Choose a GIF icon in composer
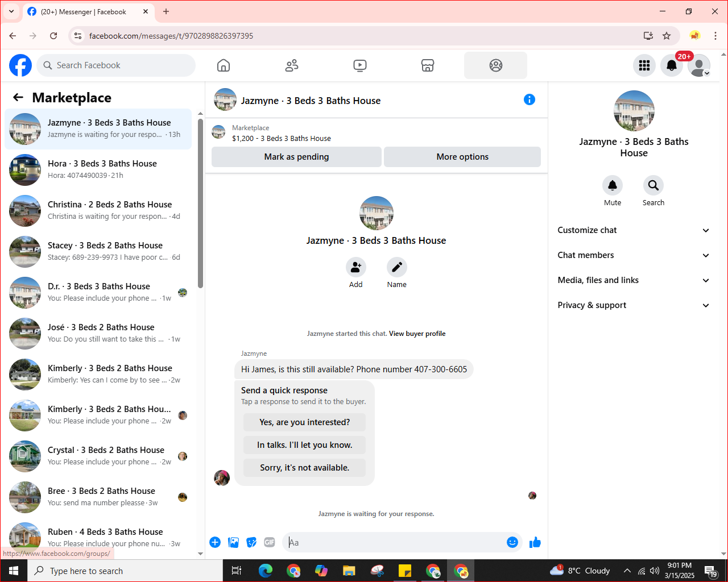 [x=270, y=542]
